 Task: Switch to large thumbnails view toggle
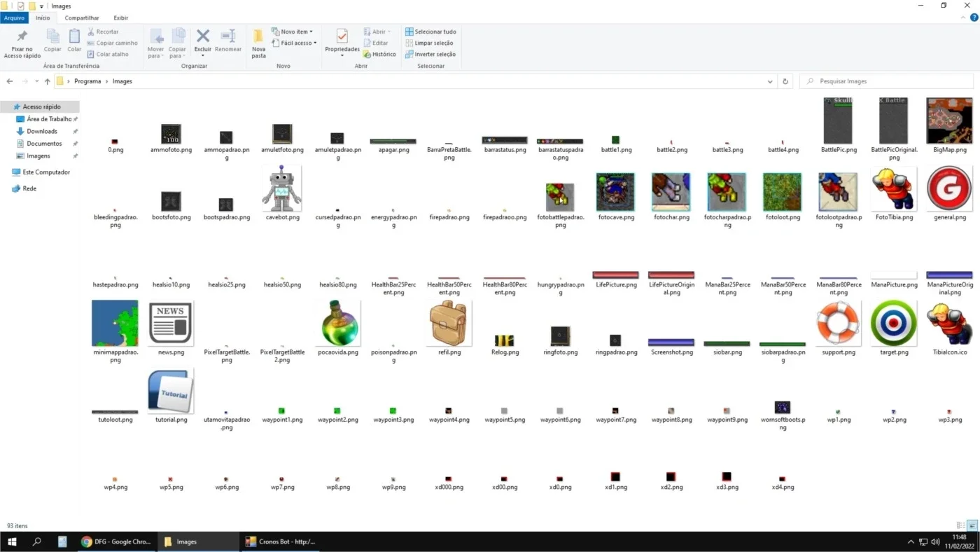tap(972, 525)
